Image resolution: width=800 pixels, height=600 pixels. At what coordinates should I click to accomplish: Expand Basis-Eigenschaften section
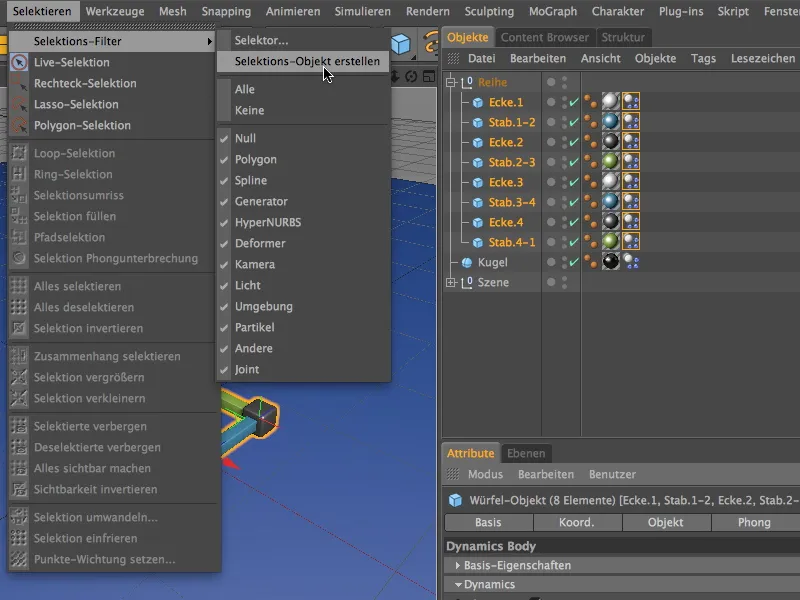click(x=458, y=565)
